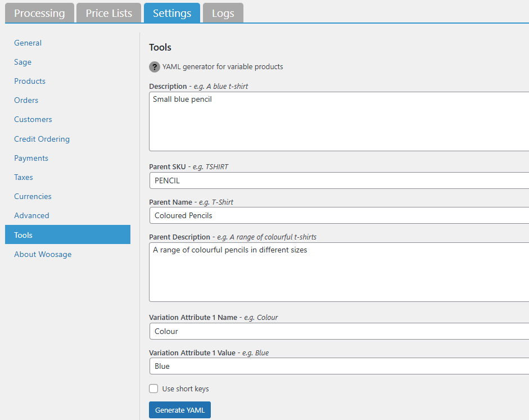Select the Settings tab
The height and width of the screenshot is (420, 529).
pos(172,13)
